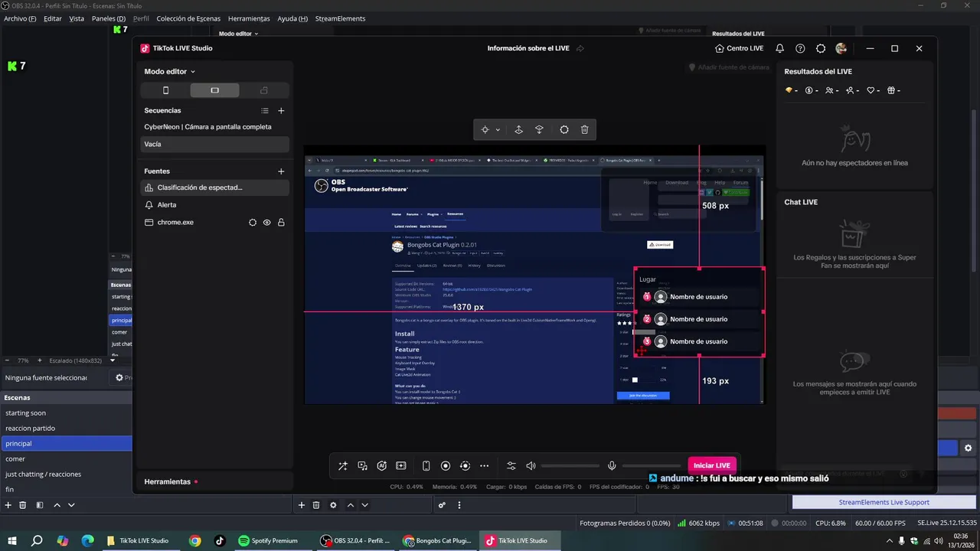Open the StreamElements menu in OBS
The height and width of the screenshot is (551, 980).
point(340,18)
